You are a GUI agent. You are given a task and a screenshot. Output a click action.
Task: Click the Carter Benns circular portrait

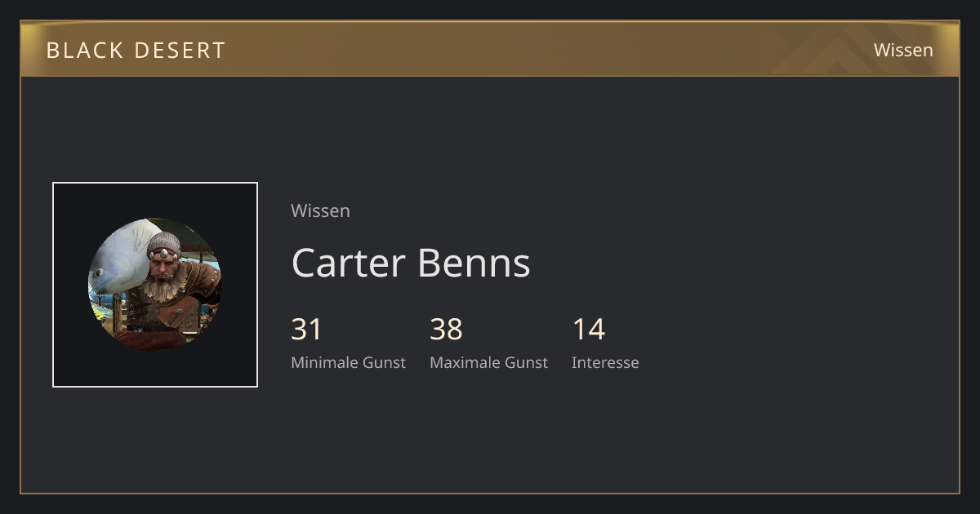[154, 285]
